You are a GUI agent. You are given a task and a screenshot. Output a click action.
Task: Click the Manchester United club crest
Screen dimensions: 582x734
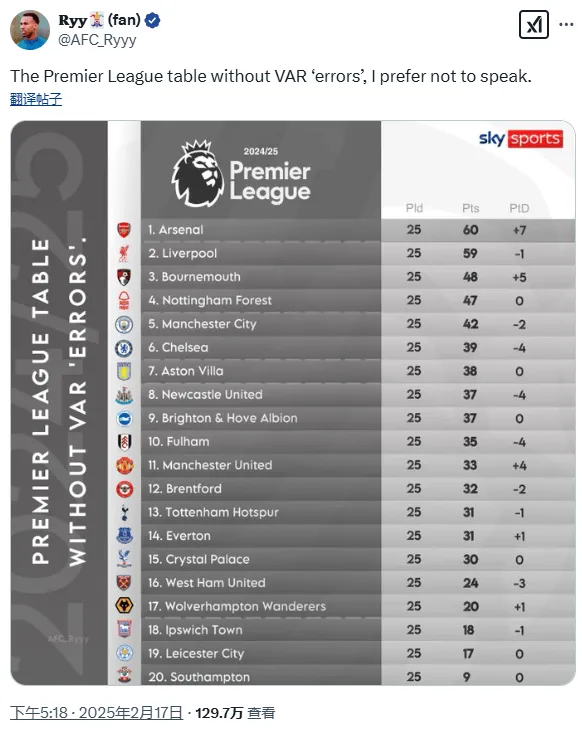click(125, 465)
